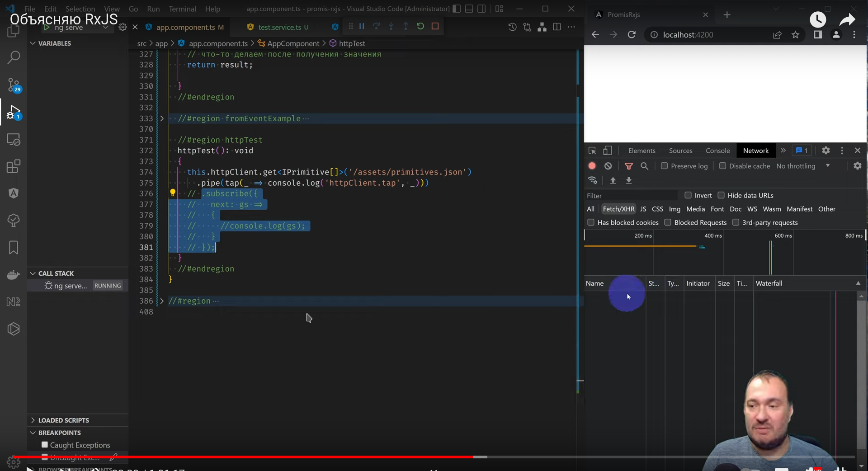Screen dimensions: 868x471
Task: Expand the folded fromEventExample region
Action: pos(161,118)
